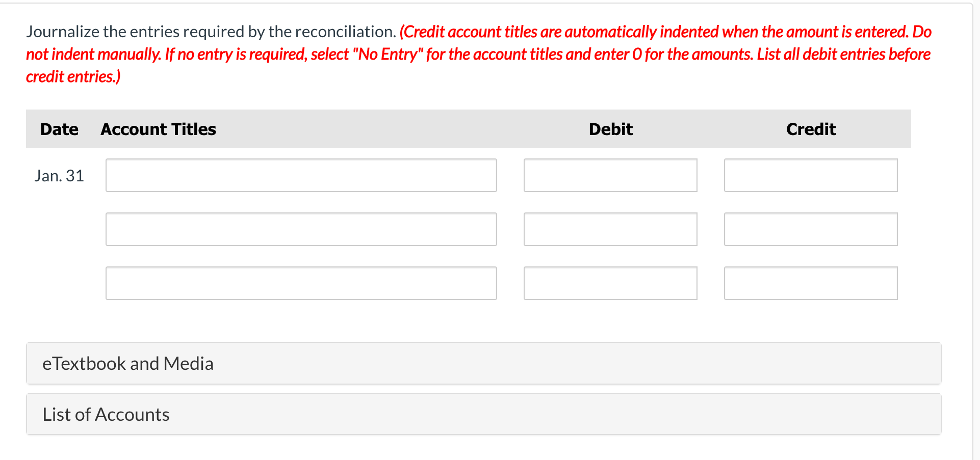The height and width of the screenshot is (460, 980).
Task: Open eTextbook and Media resources
Action: click(x=128, y=363)
